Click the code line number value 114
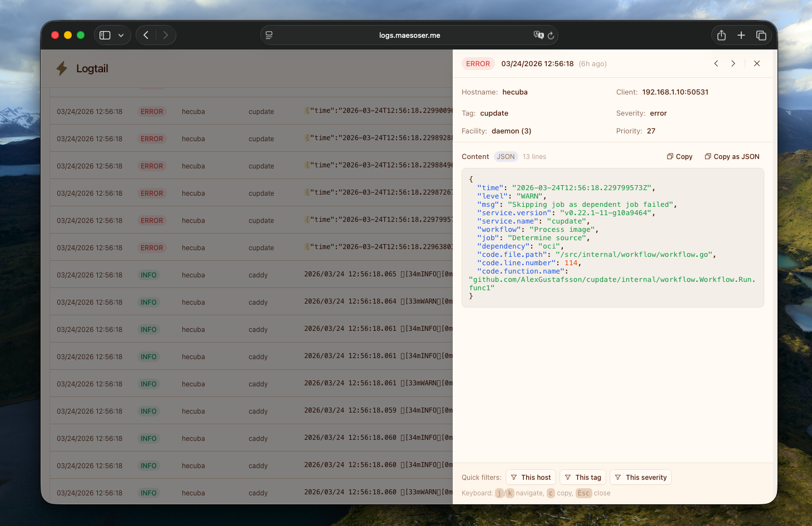 tap(571, 263)
